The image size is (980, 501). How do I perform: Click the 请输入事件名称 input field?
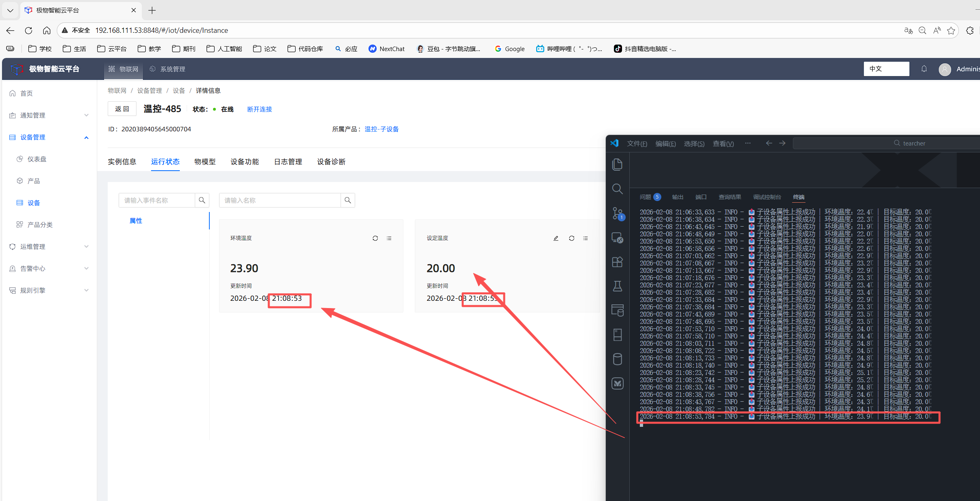(x=157, y=200)
